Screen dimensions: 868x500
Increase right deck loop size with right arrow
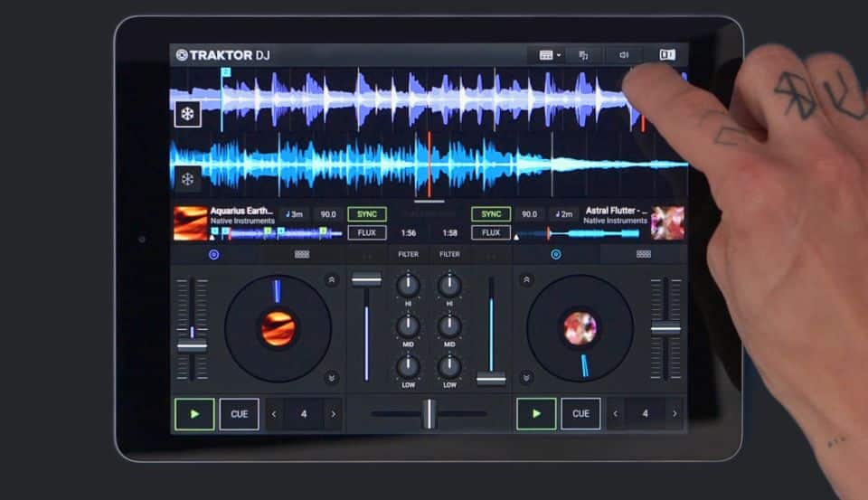point(675,413)
